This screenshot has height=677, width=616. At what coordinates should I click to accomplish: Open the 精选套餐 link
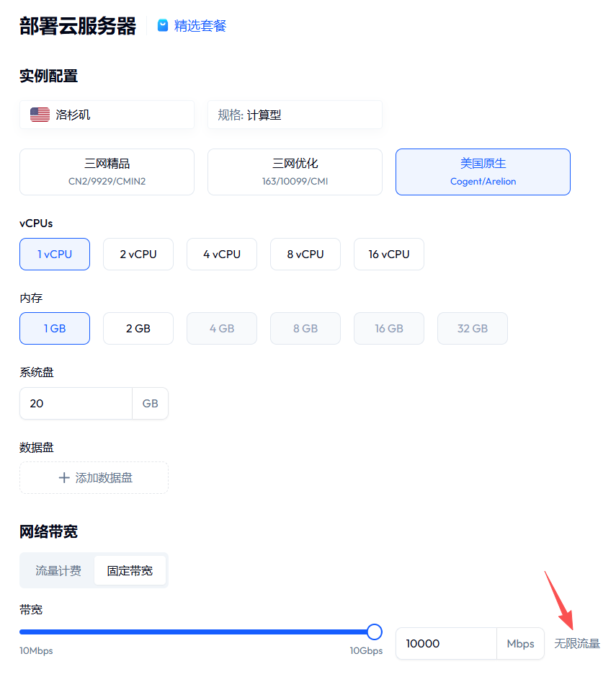[200, 25]
